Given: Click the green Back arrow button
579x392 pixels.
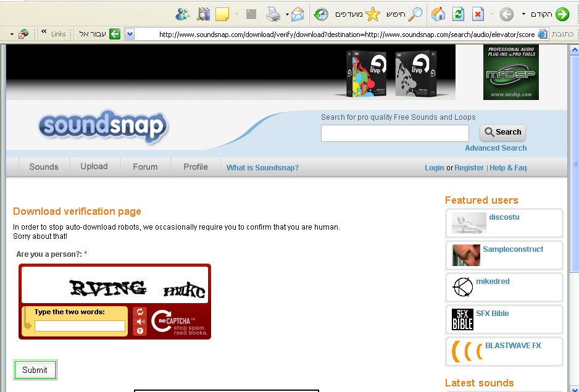Looking at the screenshot, I should (562, 14).
